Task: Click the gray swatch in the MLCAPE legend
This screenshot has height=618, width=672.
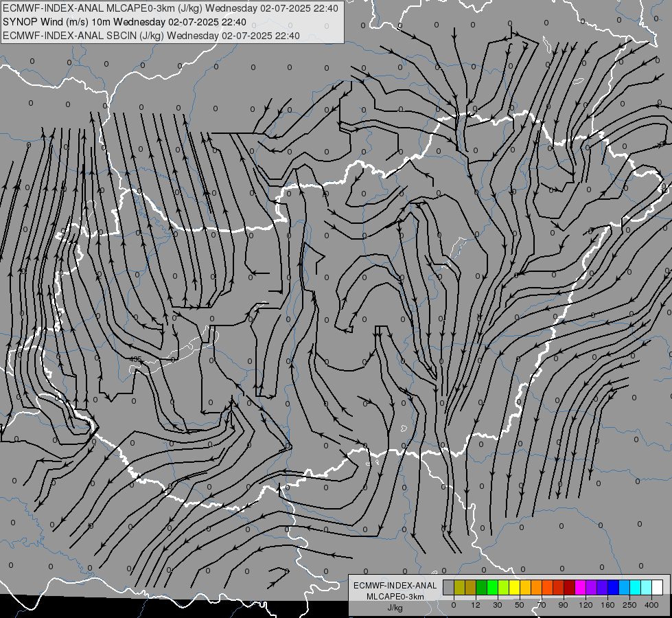Action: tap(449, 587)
